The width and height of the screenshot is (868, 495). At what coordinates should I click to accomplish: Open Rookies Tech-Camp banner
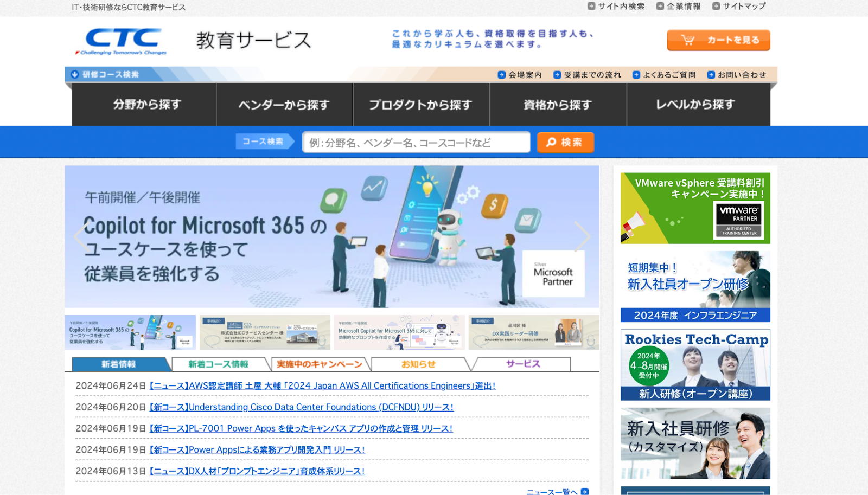pos(695,365)
